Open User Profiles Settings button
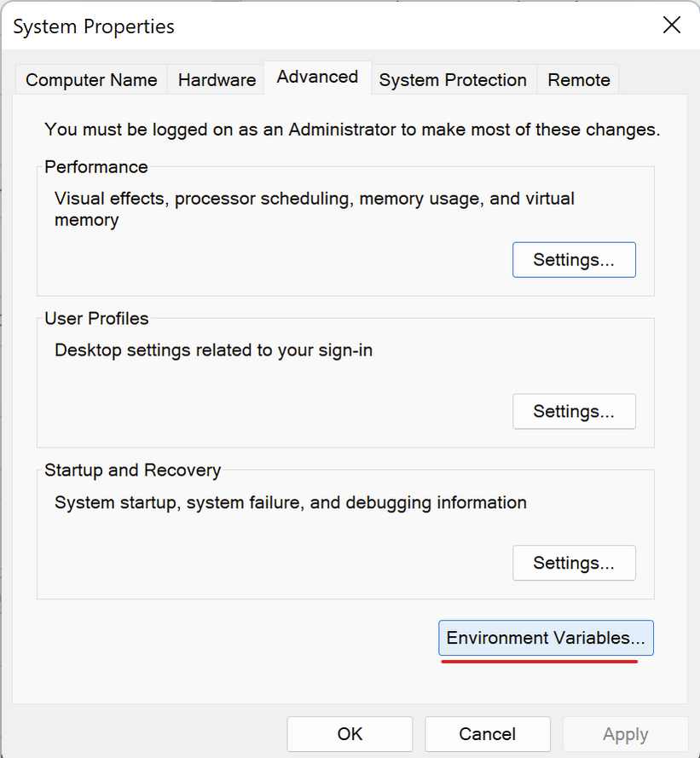Viewport: 700px width, 758px height. 574,411
